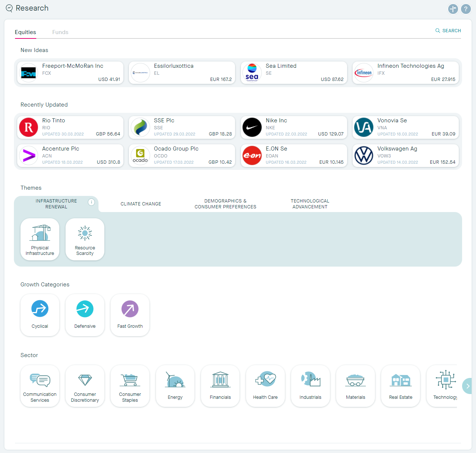The image size is (476, 453).
Task: Select the Climate Change theme tab
Action: pyautogui.click(x=141, y=204)
